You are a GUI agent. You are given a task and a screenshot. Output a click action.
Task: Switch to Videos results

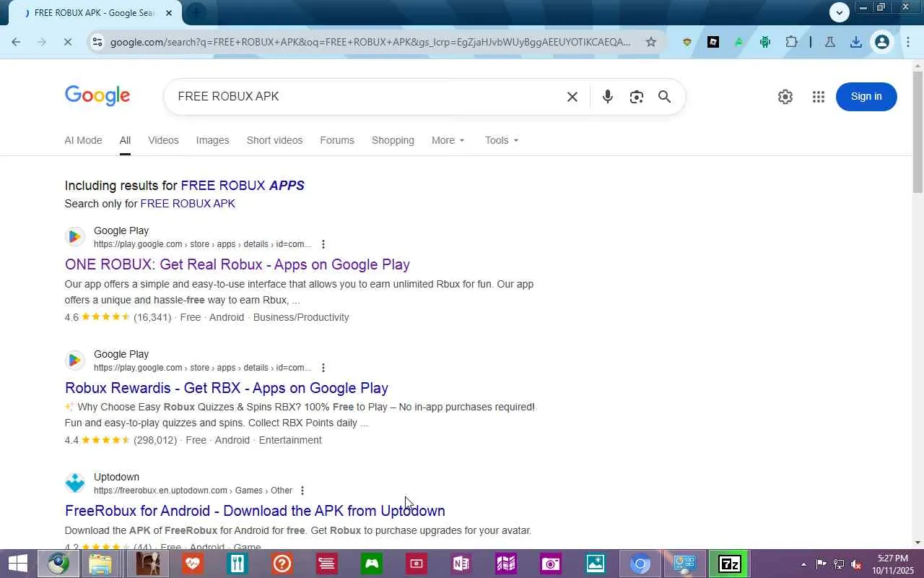coord(163,140)
